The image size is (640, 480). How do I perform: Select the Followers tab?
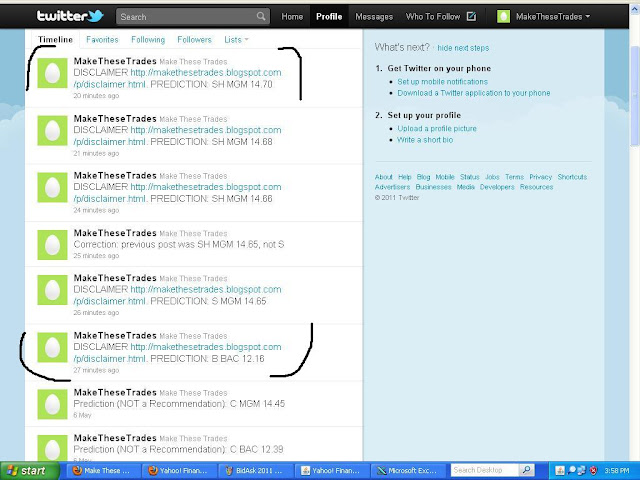[x=194, y=40]
